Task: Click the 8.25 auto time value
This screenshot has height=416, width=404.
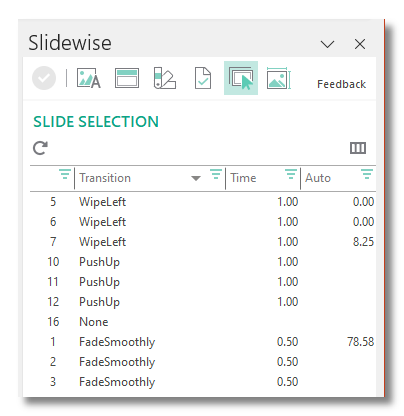Action: click(x=363, y=242)
